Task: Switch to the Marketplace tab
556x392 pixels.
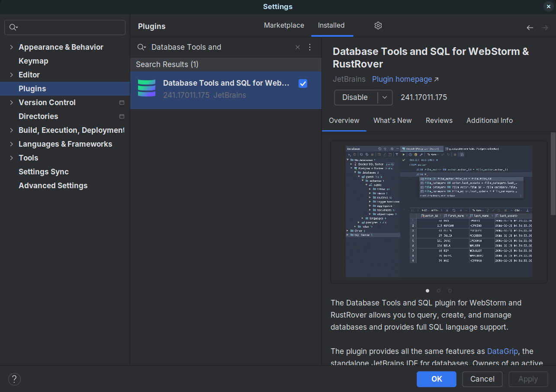Action: point(284,25)
